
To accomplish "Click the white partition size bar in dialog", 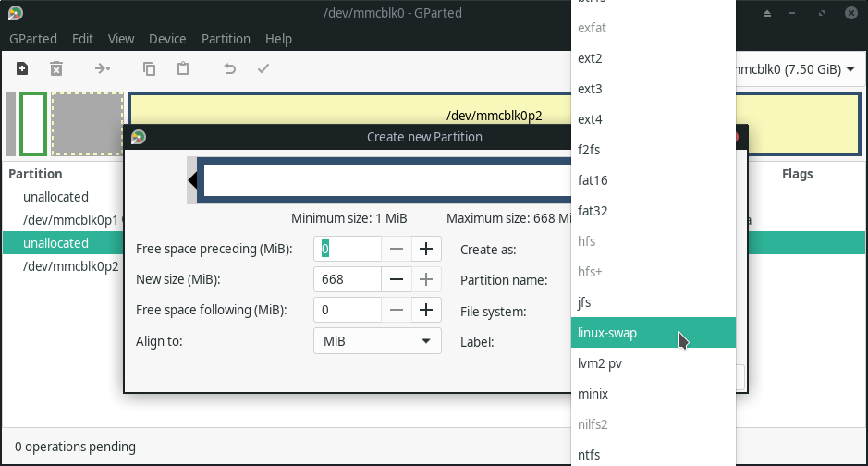I will pyautogui.click(x=387, y=180).
